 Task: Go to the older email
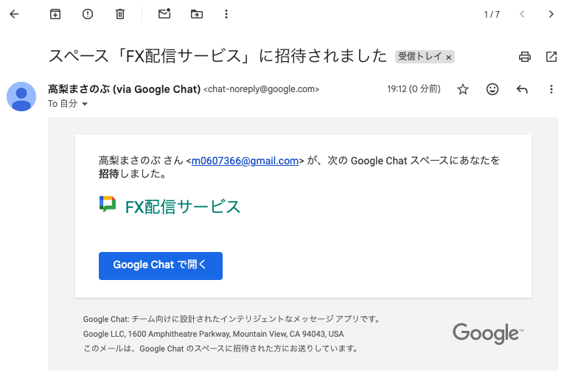pyautogui.click(x=551, y=14)
